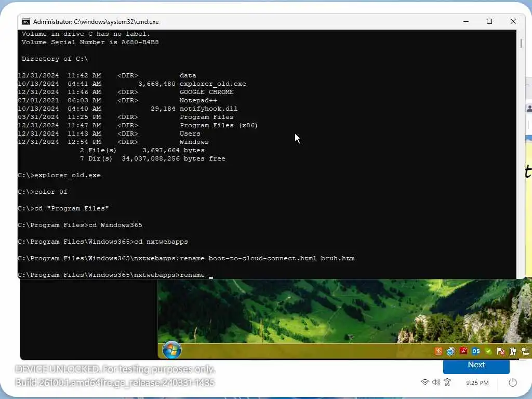532x399 pixels.
Task: Open the flag with red X tray icon
Action: 500,351
